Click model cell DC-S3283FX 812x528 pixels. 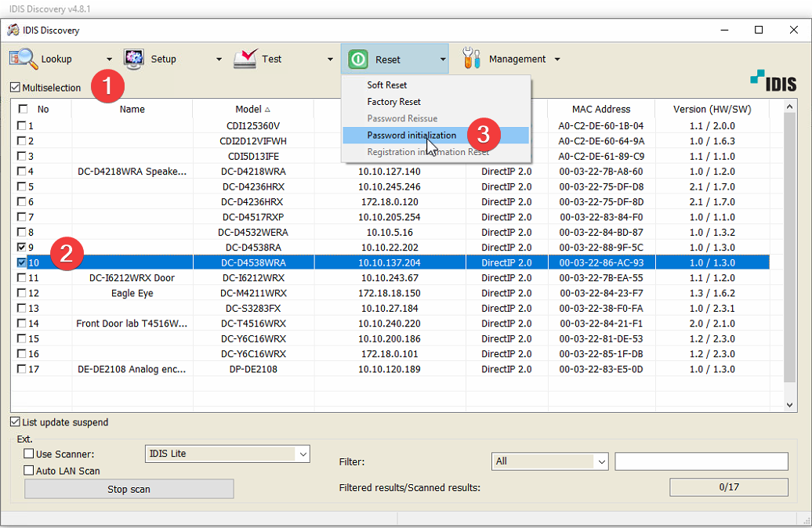253,308
